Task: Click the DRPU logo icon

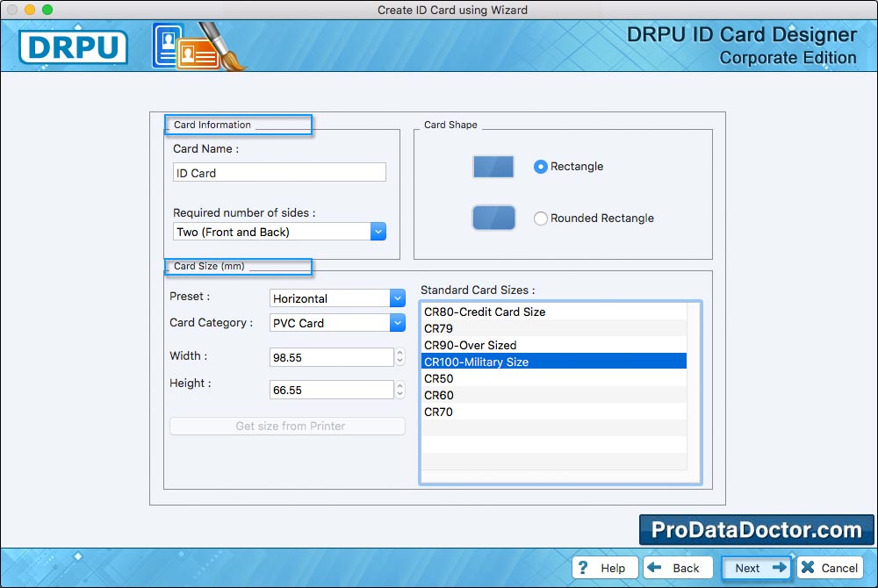Action: click(73, 47)
